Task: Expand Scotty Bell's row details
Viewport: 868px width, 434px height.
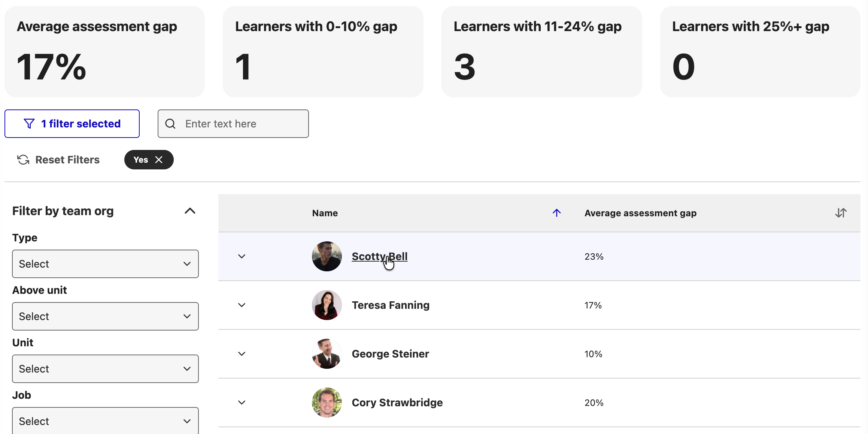Action: (x=242, y=256)
